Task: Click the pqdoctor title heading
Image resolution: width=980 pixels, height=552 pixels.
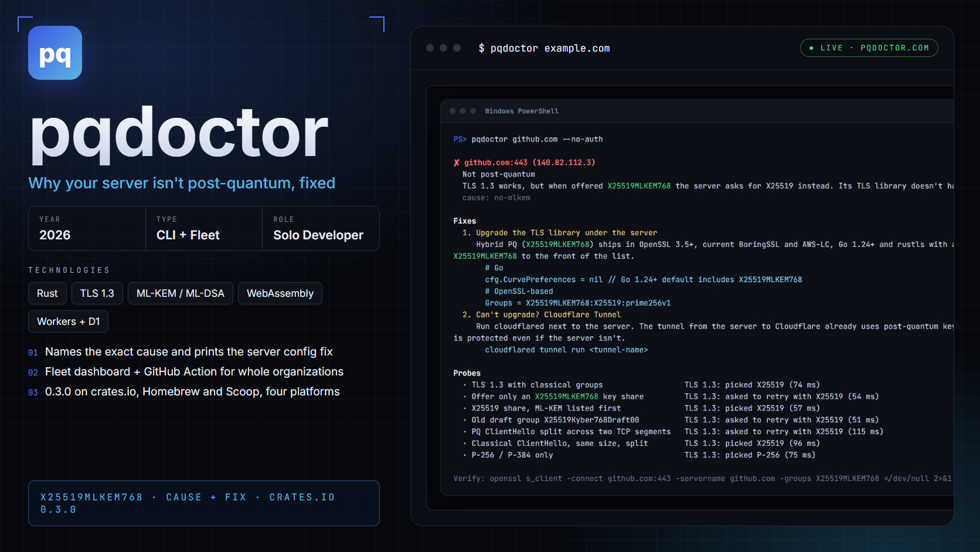Action: tap(179, 134)
